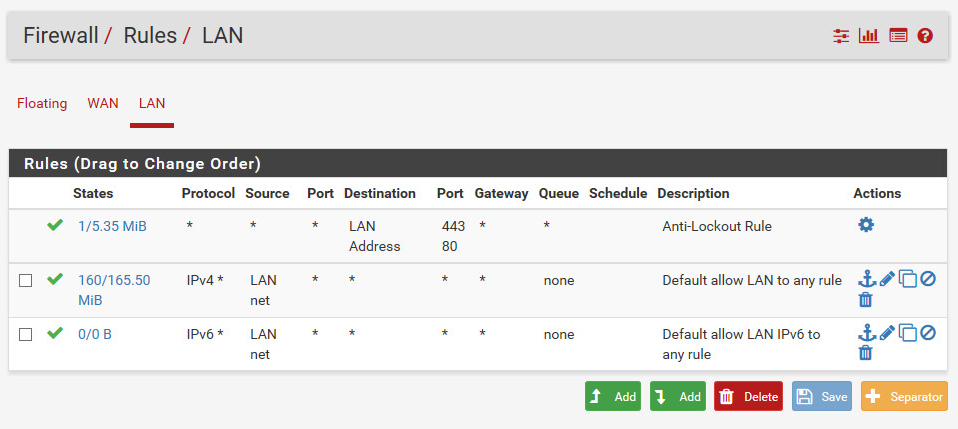Click LAN in the breadcrumb title

pos(222,35)
